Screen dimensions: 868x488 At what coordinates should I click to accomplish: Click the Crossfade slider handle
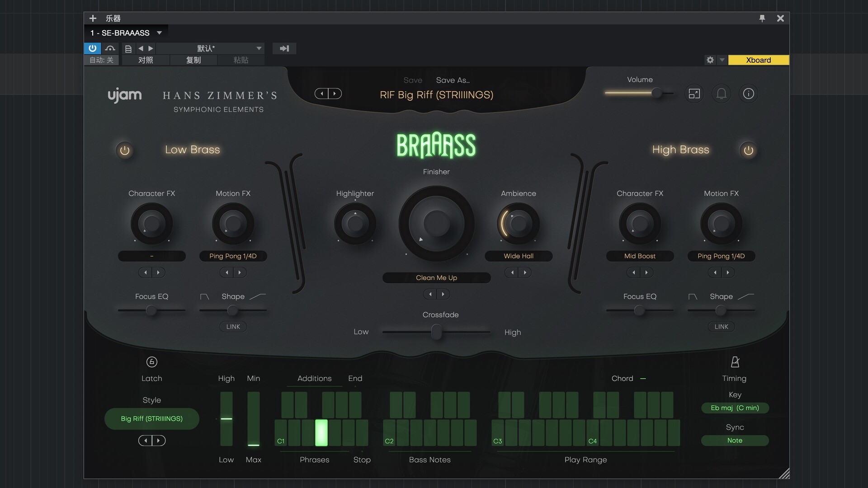(436, 332)
